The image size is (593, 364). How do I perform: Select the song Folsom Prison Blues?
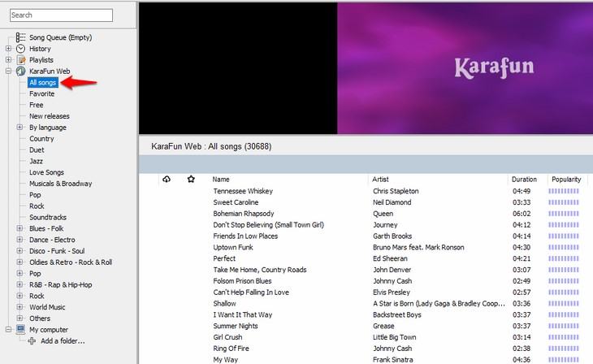coord(242,281)
